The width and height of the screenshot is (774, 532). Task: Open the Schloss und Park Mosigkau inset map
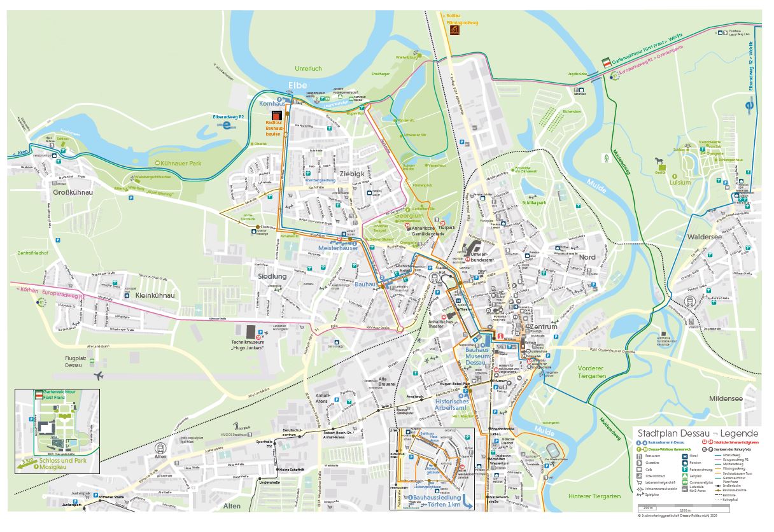coord(57,430)
